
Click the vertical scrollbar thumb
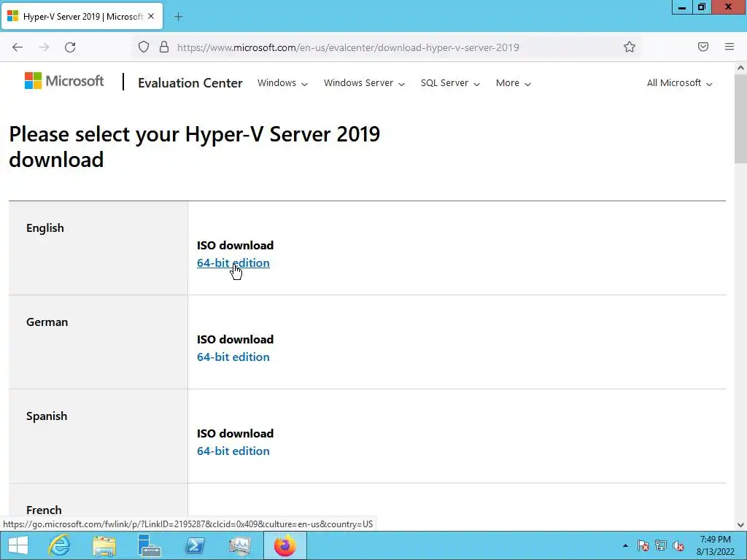[x=740, y=118]
